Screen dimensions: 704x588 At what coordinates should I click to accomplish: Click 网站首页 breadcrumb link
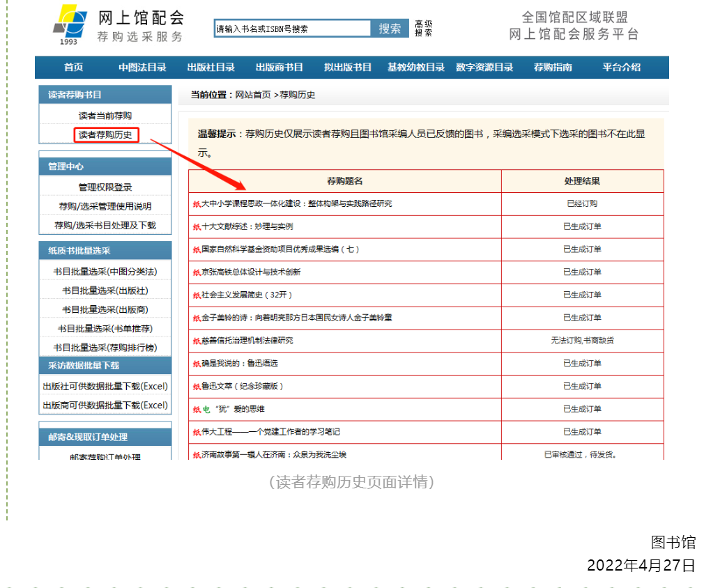(252, 95)
